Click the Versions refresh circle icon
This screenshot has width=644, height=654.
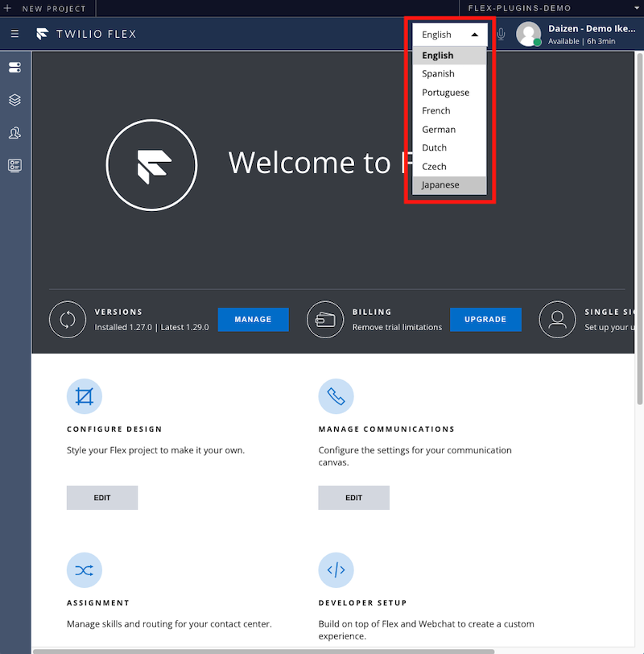(x=68, y=320)
